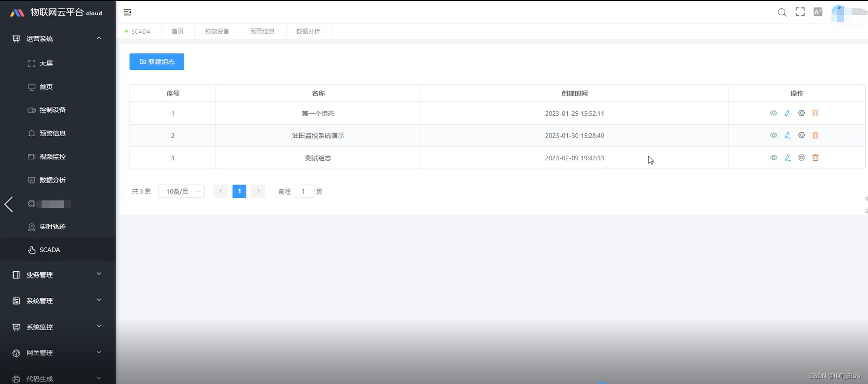
Task: Open 数据分析 in the sidebar menu
Action: click(x=58, y=180)
